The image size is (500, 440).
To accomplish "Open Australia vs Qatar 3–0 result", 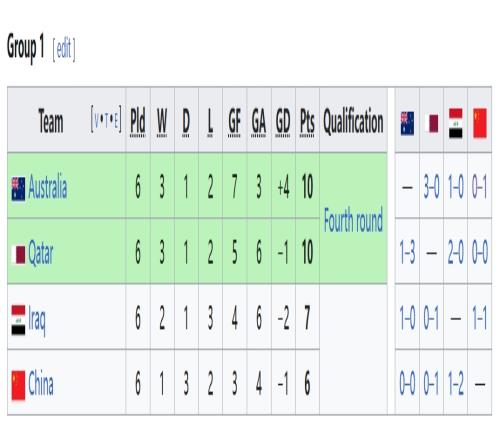I will 431,187.
